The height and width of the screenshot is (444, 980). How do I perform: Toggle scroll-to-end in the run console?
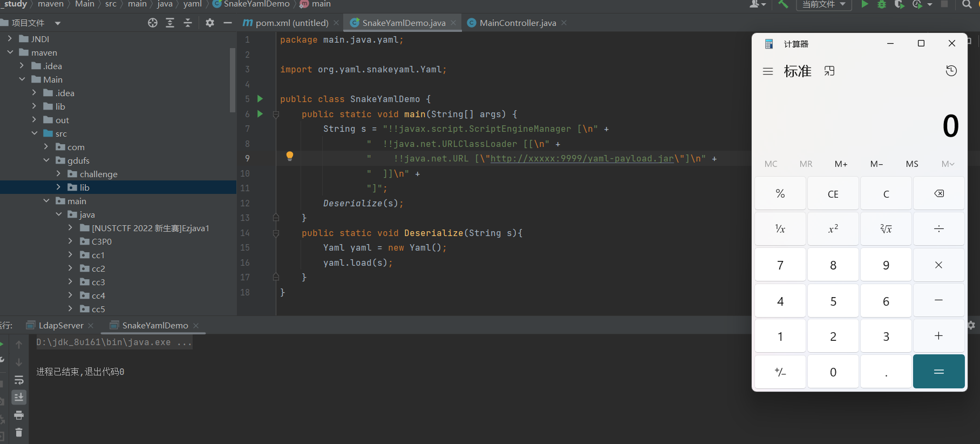(x=19, y=398)
